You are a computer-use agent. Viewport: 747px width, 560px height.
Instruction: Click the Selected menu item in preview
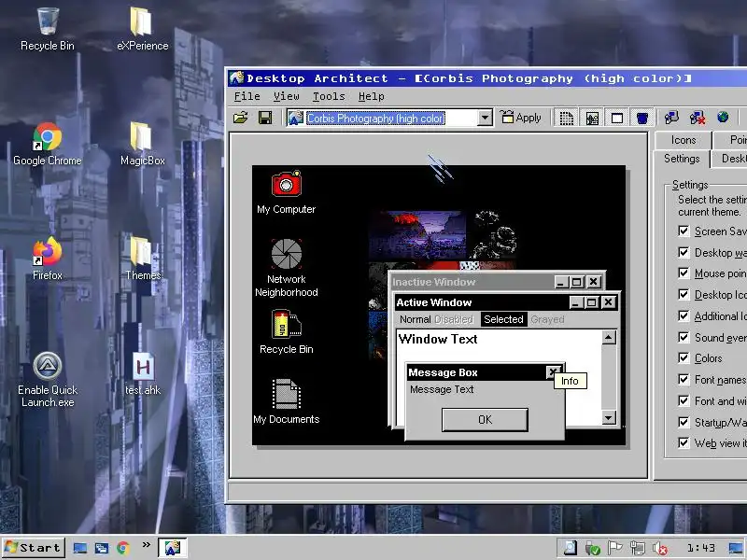point(503,319)
